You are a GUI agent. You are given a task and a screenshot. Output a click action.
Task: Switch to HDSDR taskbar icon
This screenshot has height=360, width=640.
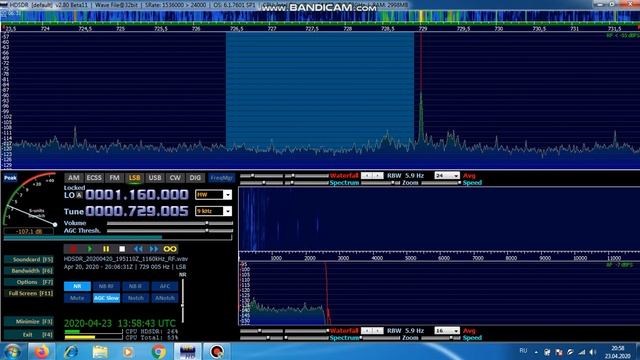(x=187, y=351)
